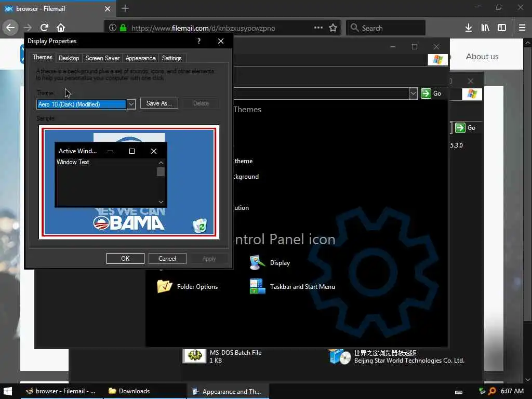
Task: Open the Appearance tab
Action: (140, 58)
